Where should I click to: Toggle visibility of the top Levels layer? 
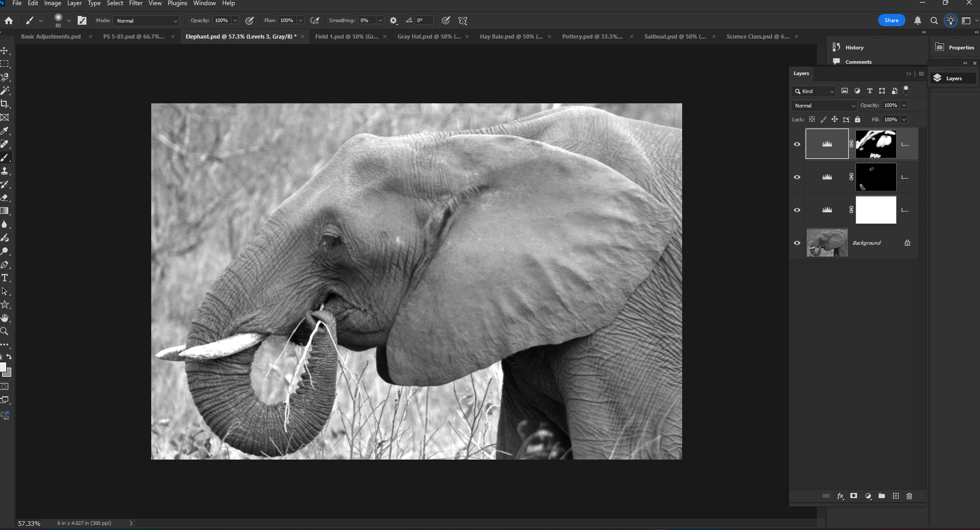pyautogui.click(x=797, y=144)
